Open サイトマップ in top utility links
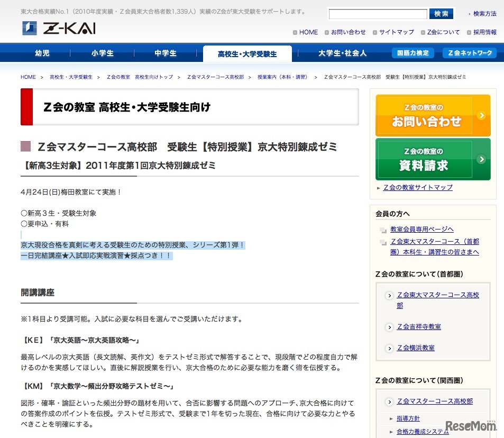This screenshot has height=438, width=504. (396, 32)
